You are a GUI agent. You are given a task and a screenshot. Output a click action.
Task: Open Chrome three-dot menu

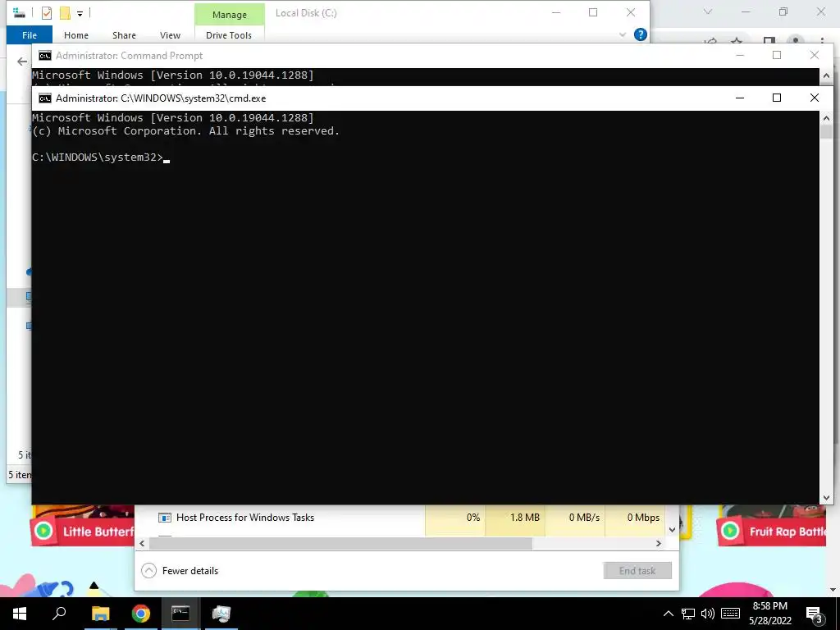coord(822,40)
